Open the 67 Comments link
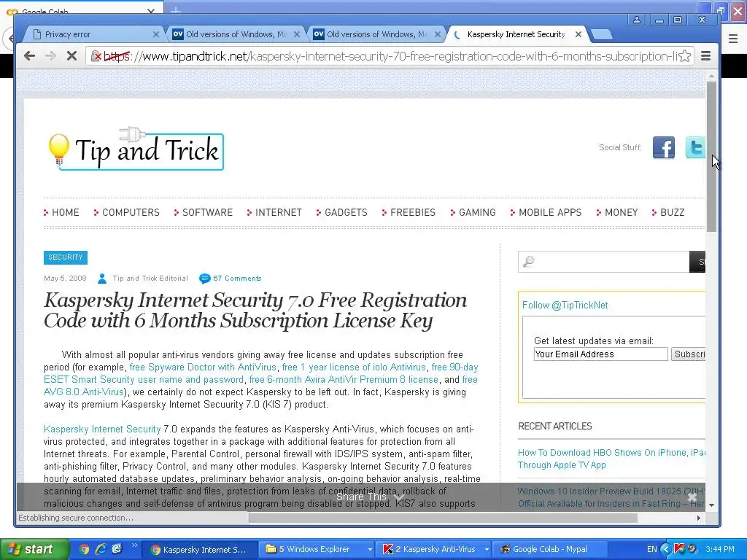Viewport: 747px width, 560px height. 237,279
